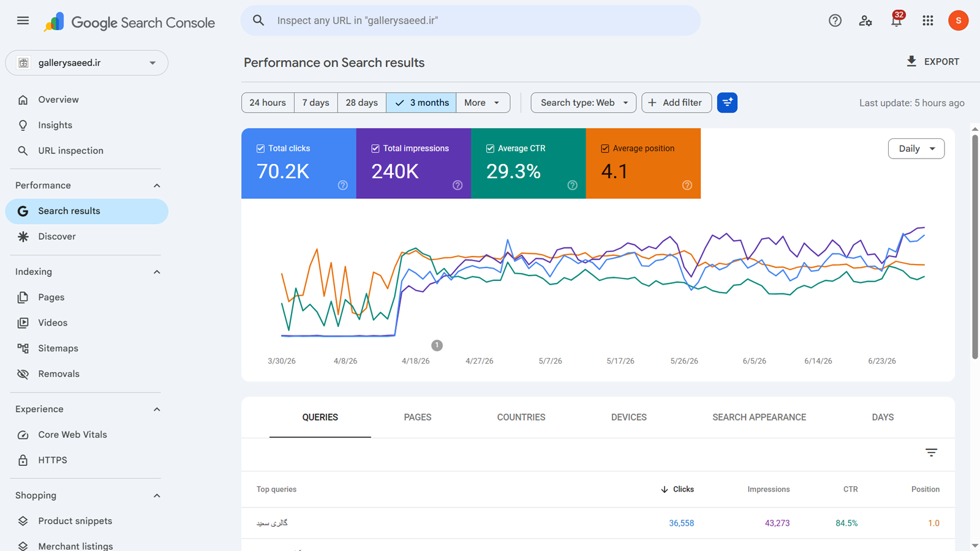Toggle the Average CTR checkbox
980x551 pixels.
pyautogui.click(x=490, y=148)
